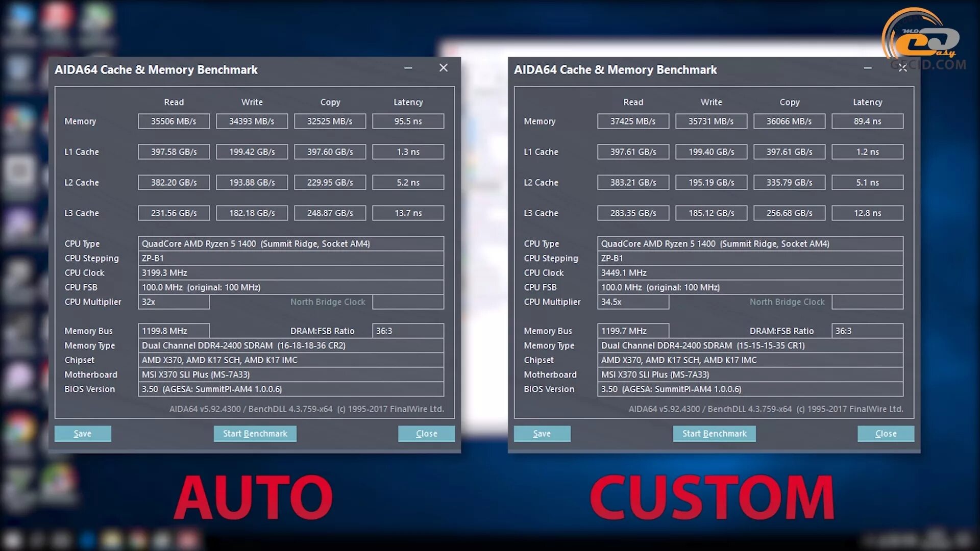Image resolution: width=980 pixels, height=551 pixels.
Task: Close the left AIDA64 window with X icon
Action: pyautogui.click(x=443, y=68)
